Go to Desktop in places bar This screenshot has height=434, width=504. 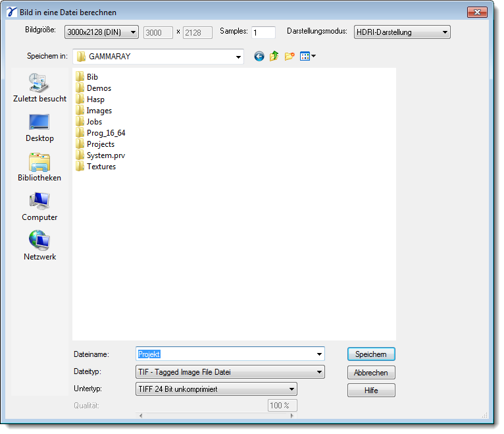pos(39,128)
